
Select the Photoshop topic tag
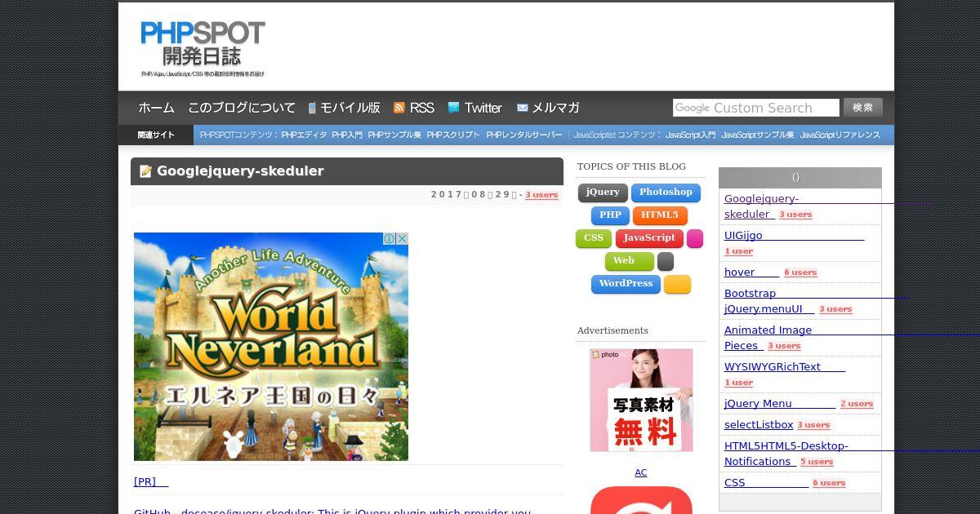coord(666,193)
